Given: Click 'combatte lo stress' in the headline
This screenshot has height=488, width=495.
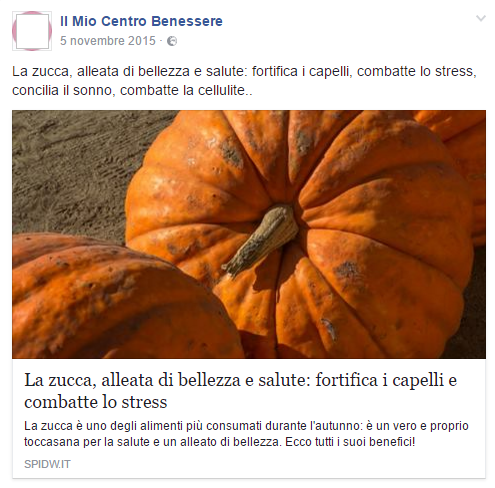Looking at the screenshot, I should click(x=96, y=402).
